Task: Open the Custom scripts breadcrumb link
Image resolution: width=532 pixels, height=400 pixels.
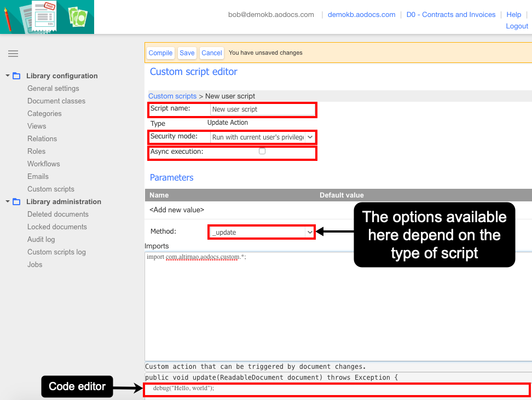Action: pos(172,96)
